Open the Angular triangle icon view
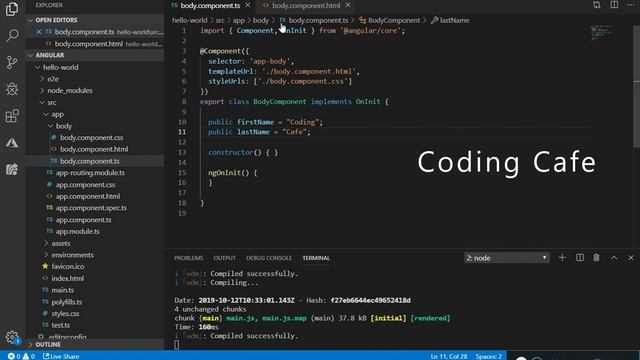 (x=12, y=143)
